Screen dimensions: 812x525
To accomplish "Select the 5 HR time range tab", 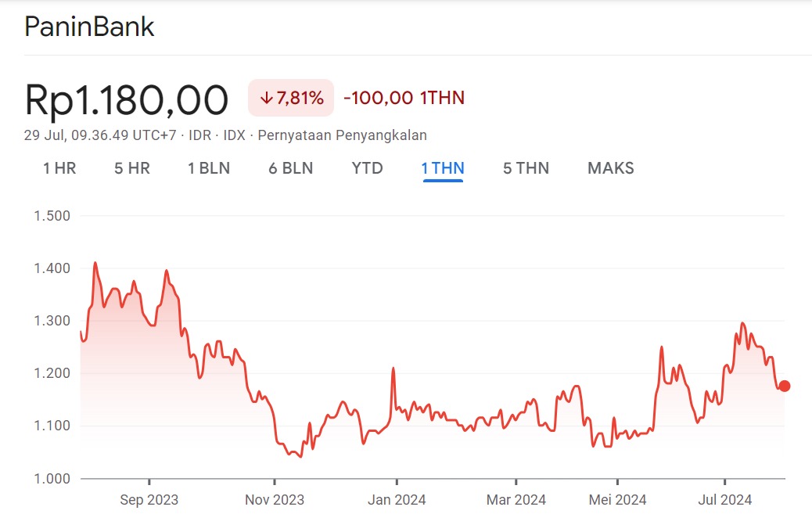I will pyautogui.click(x=132, y=168).
